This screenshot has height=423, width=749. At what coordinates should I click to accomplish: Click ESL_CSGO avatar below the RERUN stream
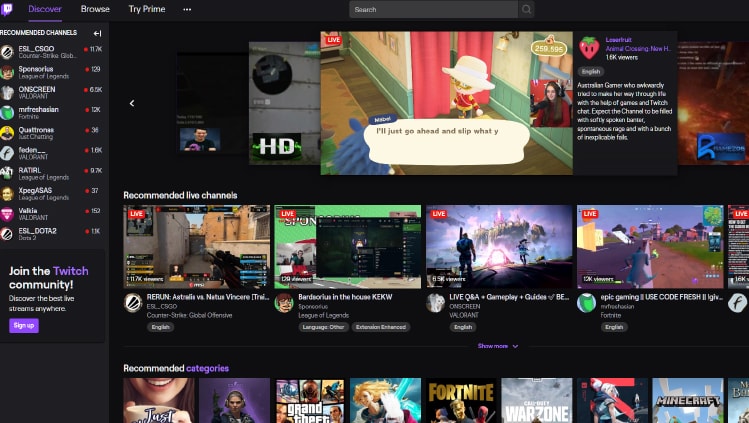133,303
